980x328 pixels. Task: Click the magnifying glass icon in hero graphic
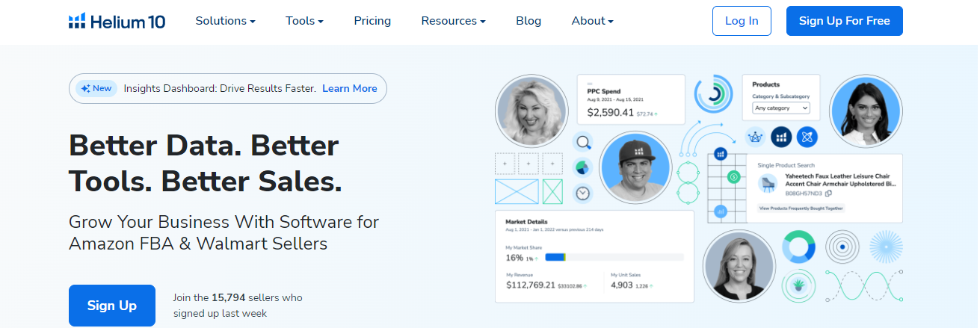click(x=583, y=142)
